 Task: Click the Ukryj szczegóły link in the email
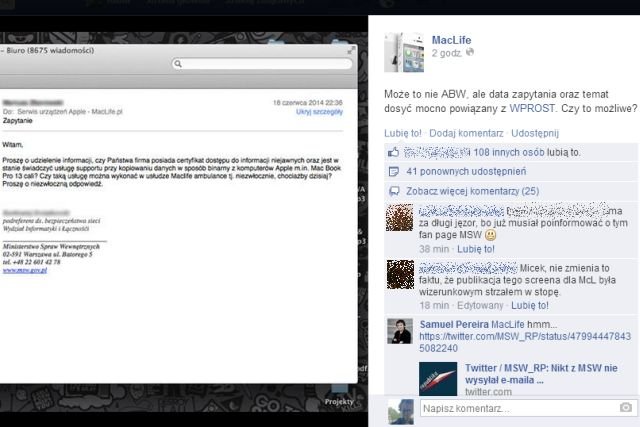[x=319, y=113]
